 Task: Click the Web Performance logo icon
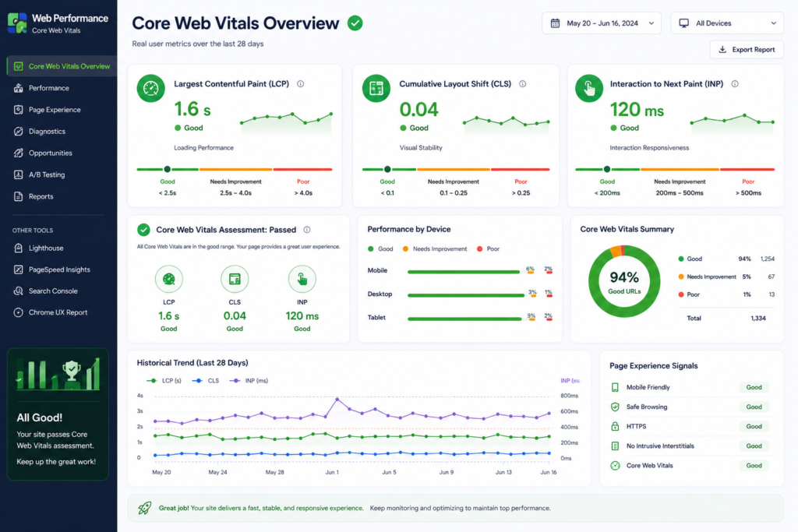(x=17, y=23)
